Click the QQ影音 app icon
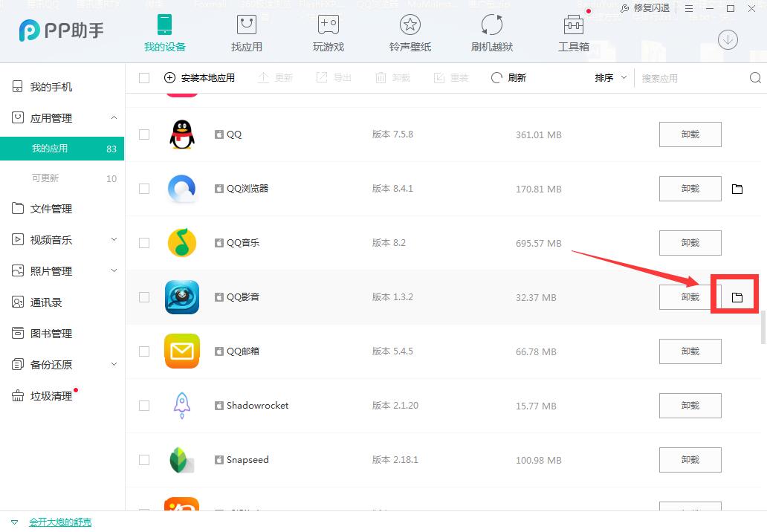 [x=182, y=296]
